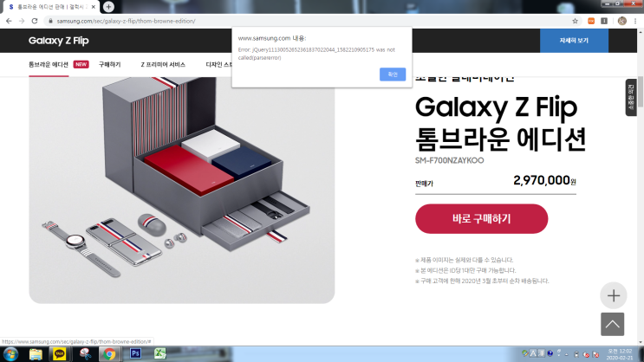644x362 pixels.
Task: Open the vertical side tab on right edge
Action: click(631, 97)
